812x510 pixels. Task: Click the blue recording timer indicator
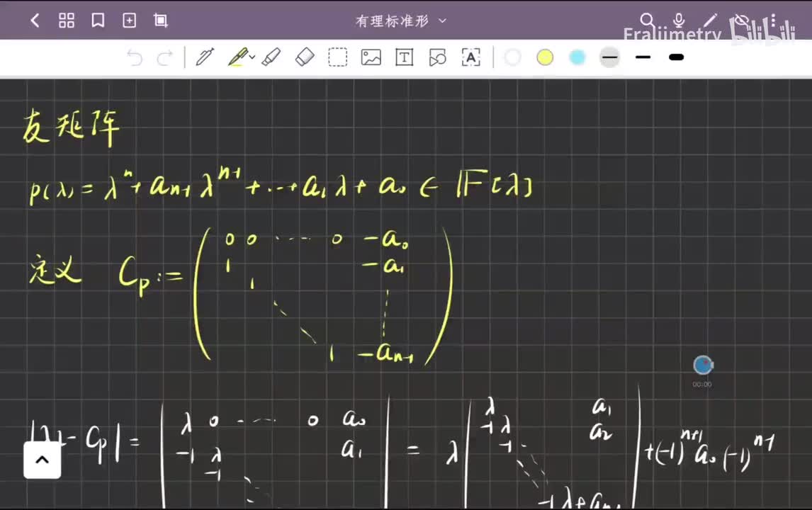click(703, 365)
